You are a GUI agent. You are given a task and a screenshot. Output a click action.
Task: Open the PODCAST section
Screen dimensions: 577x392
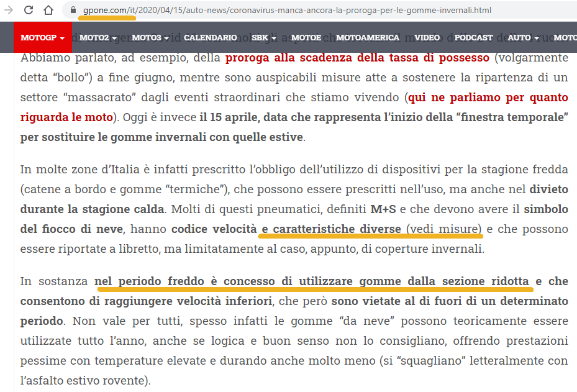click(473, 37)
